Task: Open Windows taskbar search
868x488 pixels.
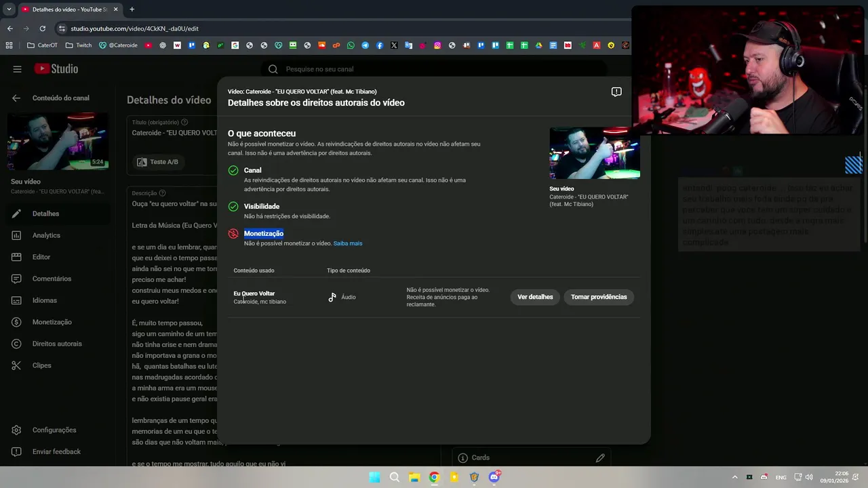Action: (x=394, y=477)
